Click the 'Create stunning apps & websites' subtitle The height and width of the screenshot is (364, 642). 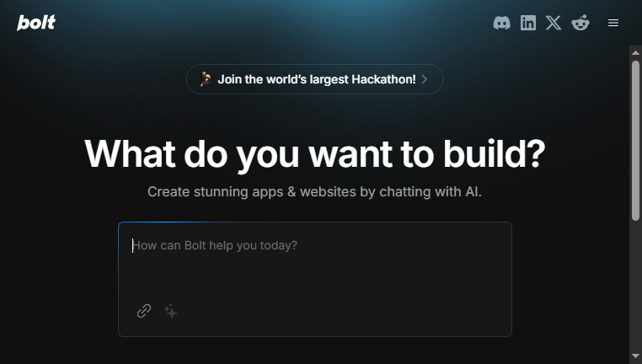click(314, 191)
